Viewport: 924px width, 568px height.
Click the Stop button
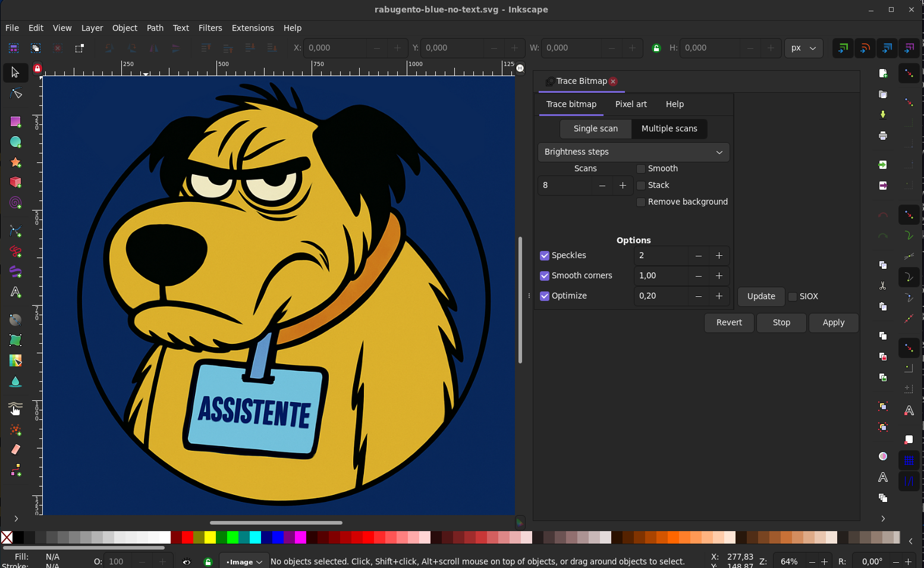point(781,322)
